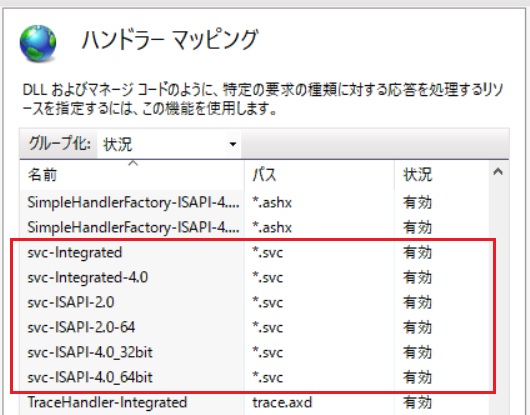The image size is (530, 415).
Task: Click 有効 status of TraceHandler-Integrated row
Action: (x=417, y=402)
